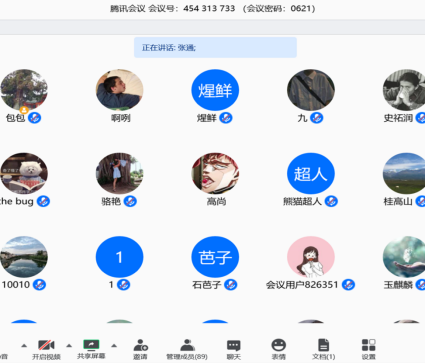Select the blue avatar circle labeled 1

(120, 257)
